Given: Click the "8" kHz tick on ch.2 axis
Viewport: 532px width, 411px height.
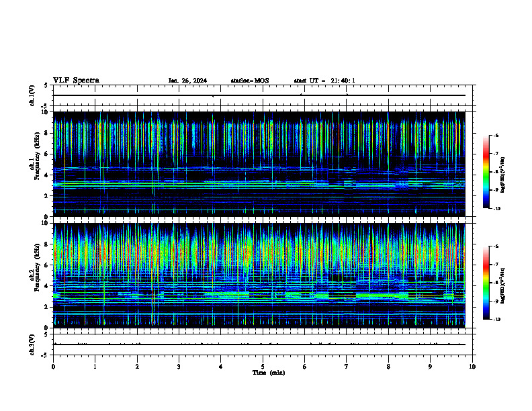Looking at the screenshot, I should [47, 244].
